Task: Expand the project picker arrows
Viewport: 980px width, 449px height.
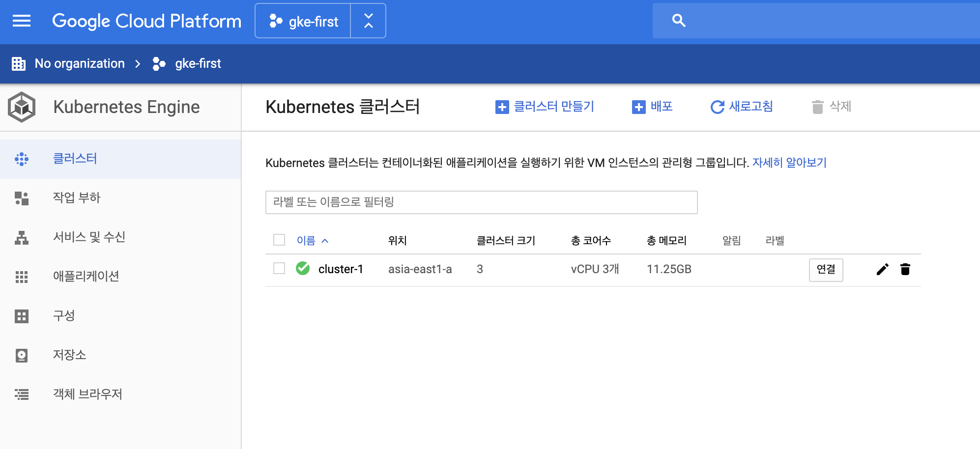Action: pos(369,21)
